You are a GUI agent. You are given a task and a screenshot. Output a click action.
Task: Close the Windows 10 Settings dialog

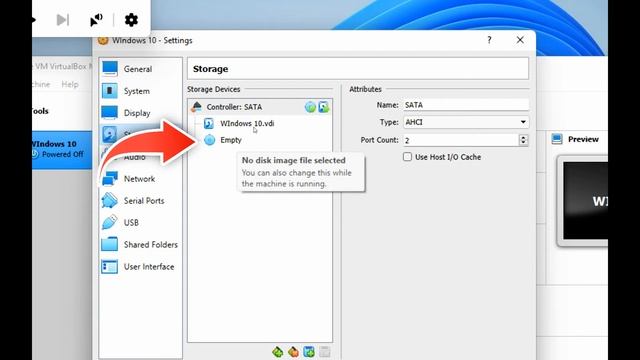520,40
